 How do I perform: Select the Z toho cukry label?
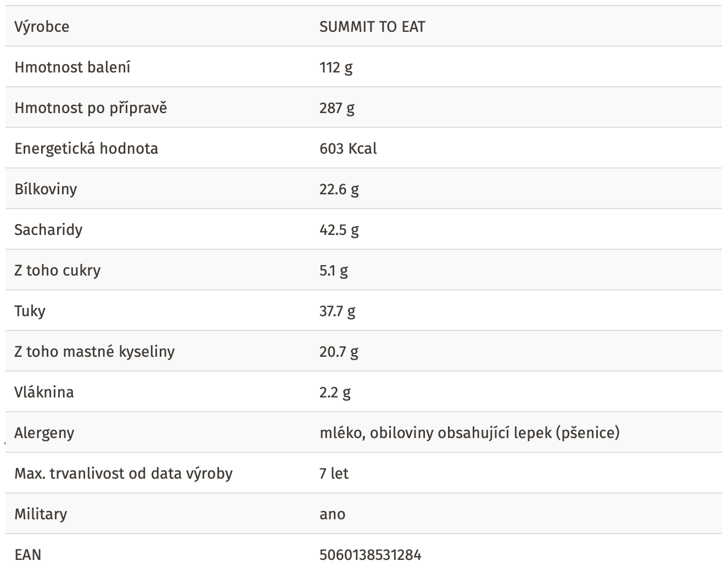58,270
